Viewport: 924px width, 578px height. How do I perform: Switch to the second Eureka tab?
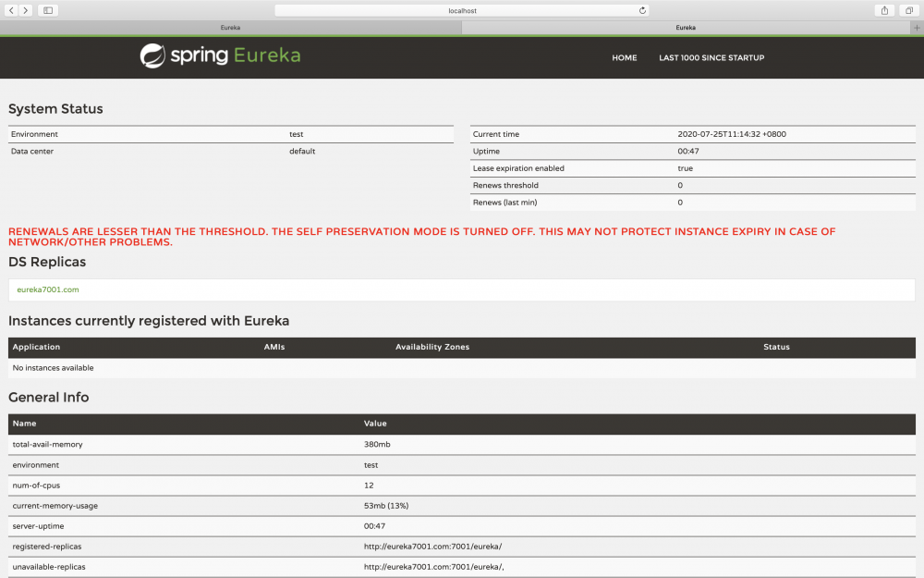point(687,28)
